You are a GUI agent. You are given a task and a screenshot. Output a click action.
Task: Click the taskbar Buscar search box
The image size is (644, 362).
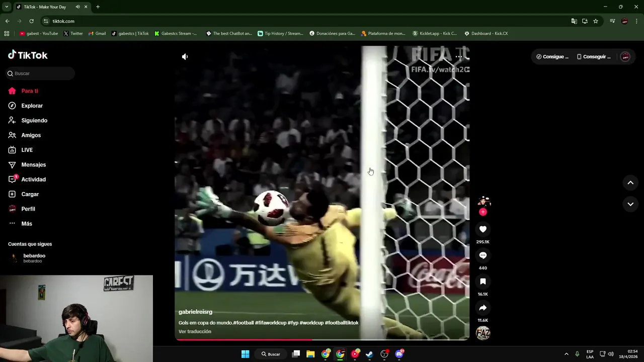pos(271,354)
